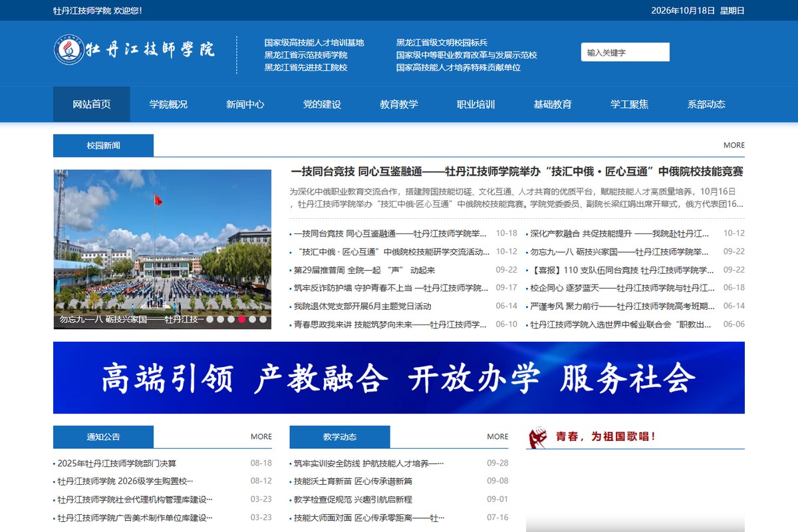The image size is (798, 532).
Task: Focus the 输入关键字 search field
Action: click(625, 53)
